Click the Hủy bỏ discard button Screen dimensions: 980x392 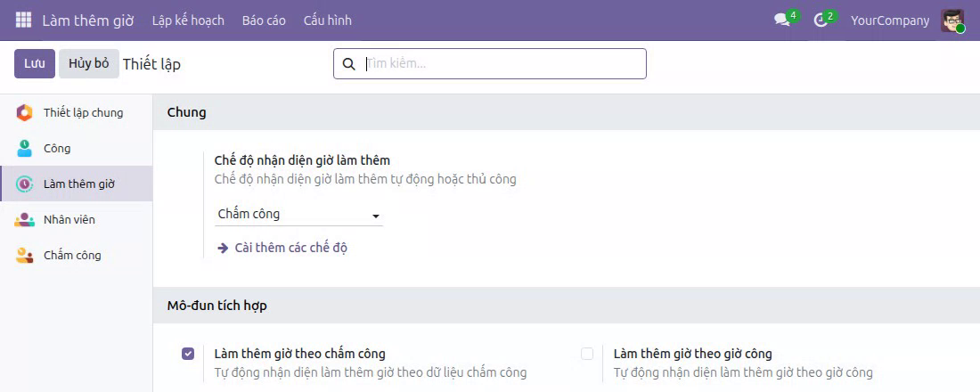coord(89,64)
